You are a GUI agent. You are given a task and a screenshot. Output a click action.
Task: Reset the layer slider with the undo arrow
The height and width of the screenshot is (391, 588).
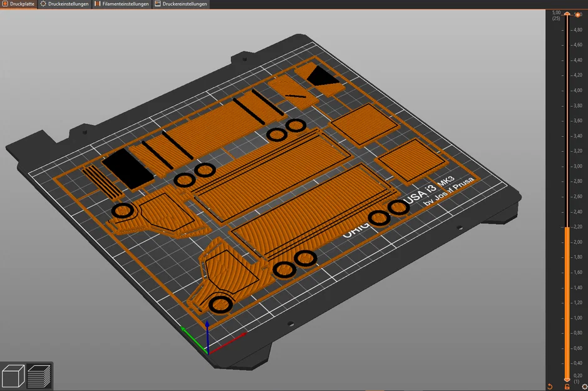pos(550,387)
